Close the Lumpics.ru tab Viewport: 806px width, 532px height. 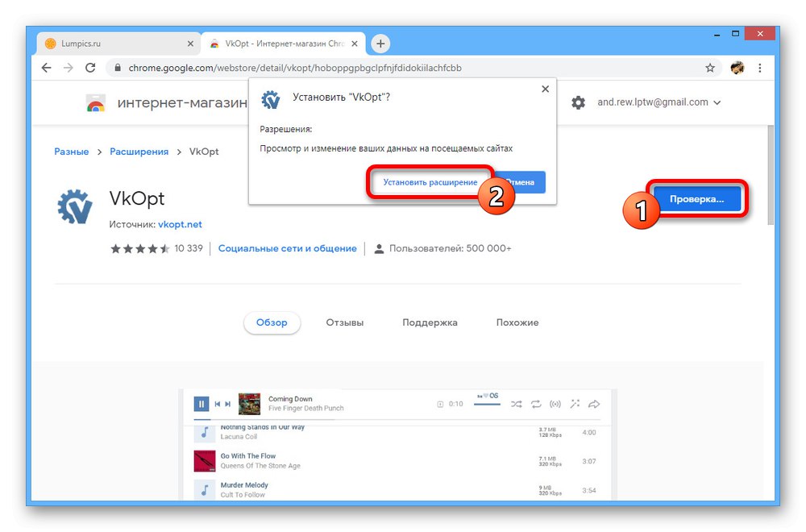pyautogui.click(x=190, y=44)
